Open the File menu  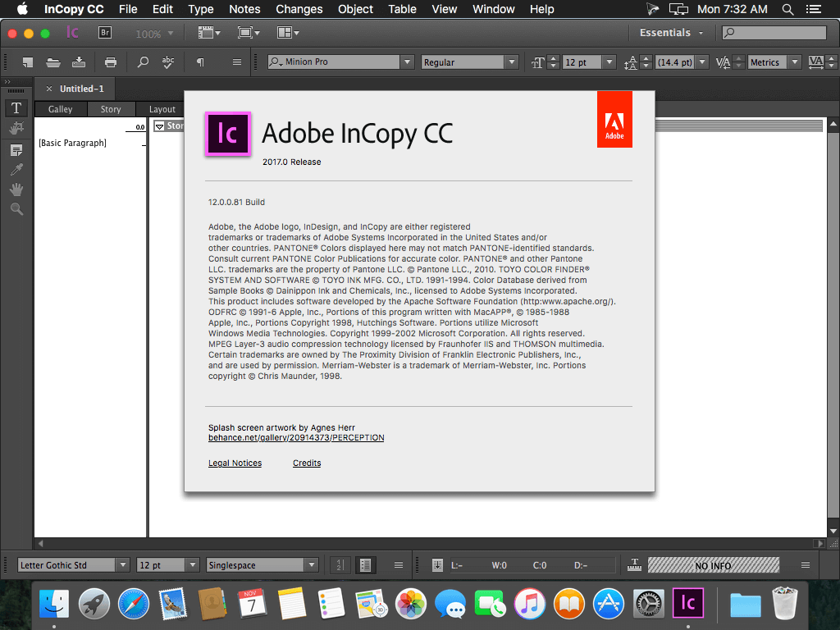point(128,9)
